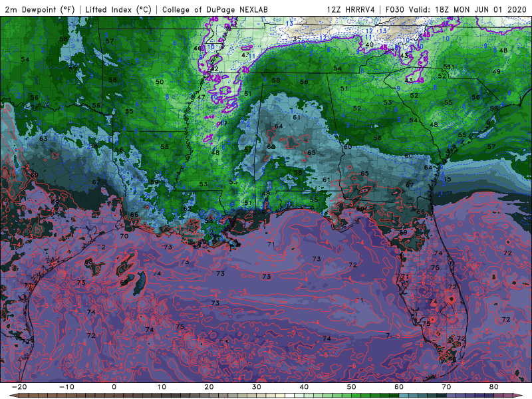This screenshot has height=399, width=532.
Task: Click the 40 label on the color scale
Action: (304, 387)
